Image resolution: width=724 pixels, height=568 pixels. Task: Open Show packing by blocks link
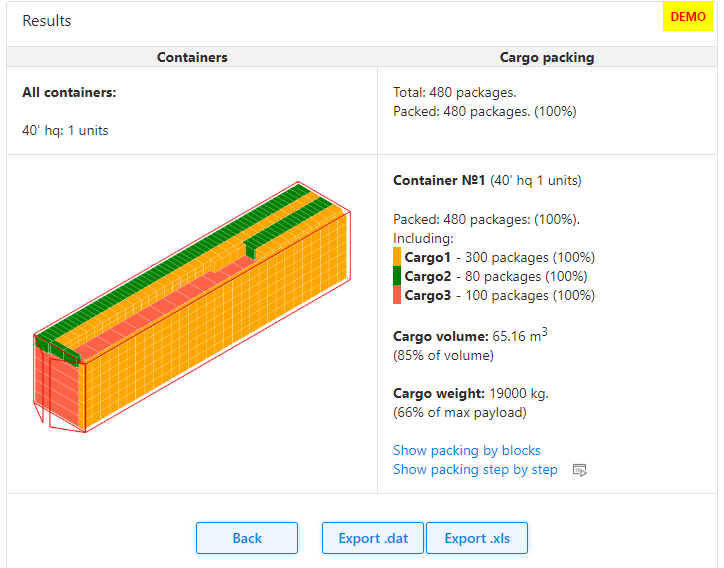(x=466, y=451)
